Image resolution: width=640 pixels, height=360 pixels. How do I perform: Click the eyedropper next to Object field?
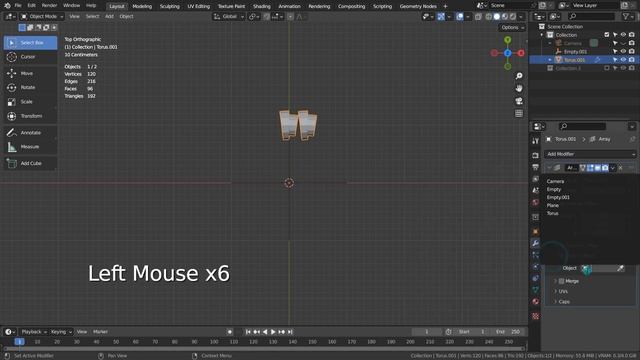coord(620,268)
